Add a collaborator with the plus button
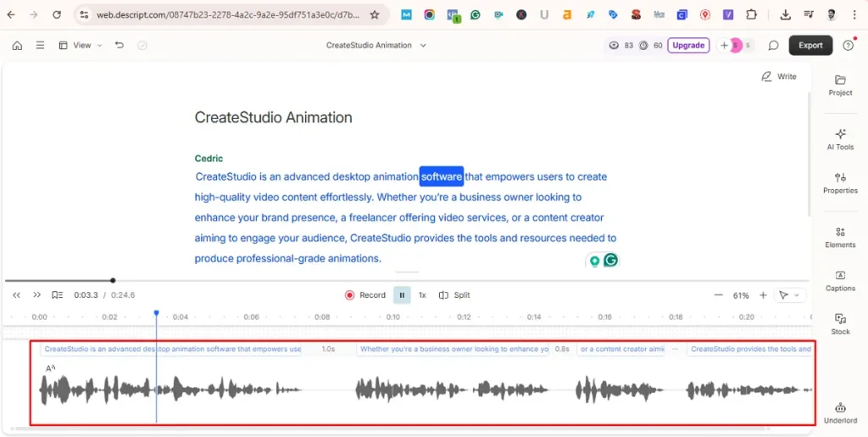Screen dimensions: 868x437 (724, 46)
